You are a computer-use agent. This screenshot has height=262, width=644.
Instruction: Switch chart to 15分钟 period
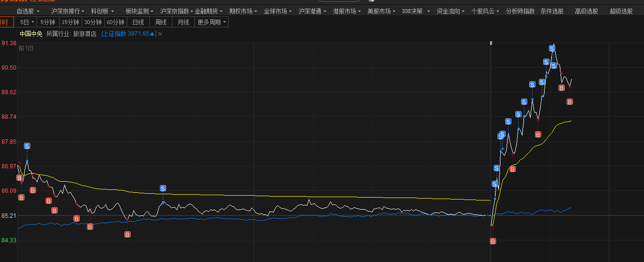(x=71, y=22)
